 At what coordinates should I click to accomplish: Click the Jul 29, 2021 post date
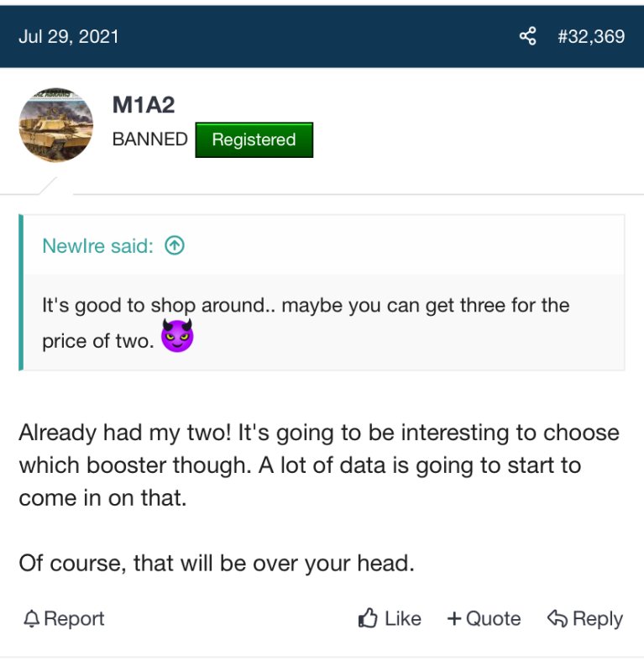69,36
